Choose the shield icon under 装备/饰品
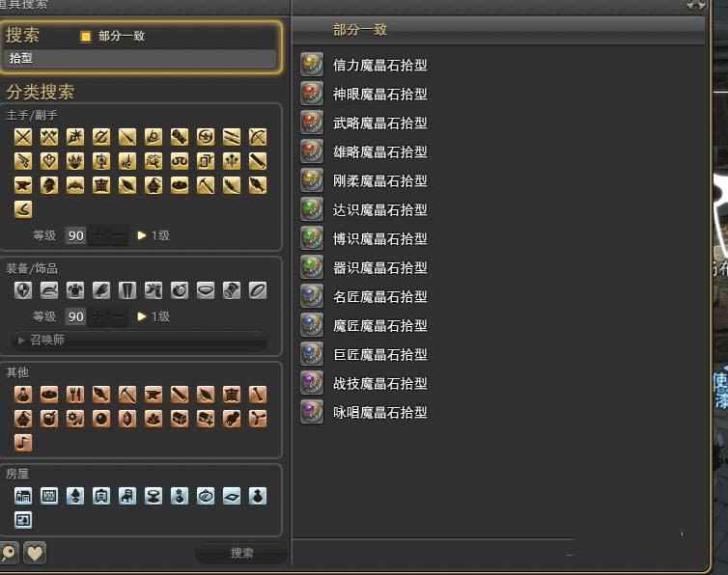 [23, 290]
